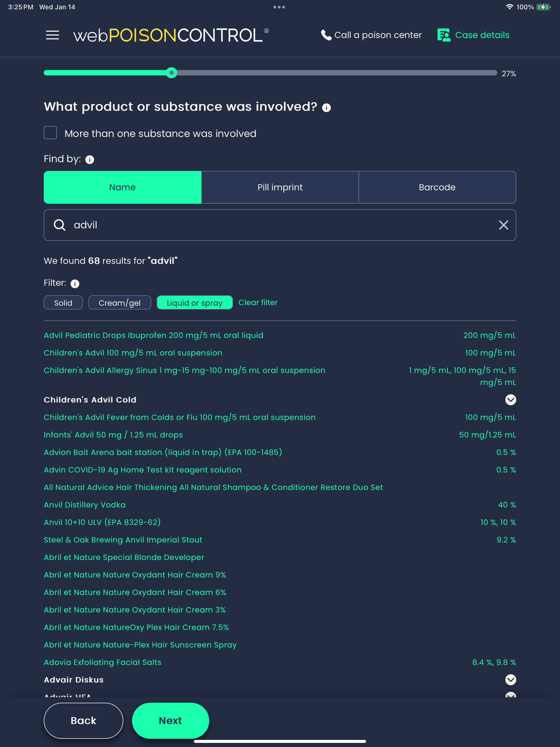
Task: Select the Name search tab
Action: [x=122, y=187]
